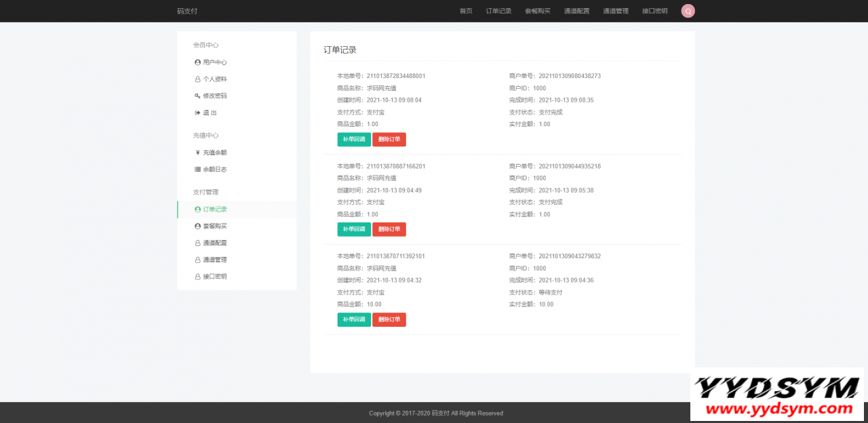Go to 套餐购买 in top navigation
The width and height of the screenshot is (868, 423).
click(538, 12)
